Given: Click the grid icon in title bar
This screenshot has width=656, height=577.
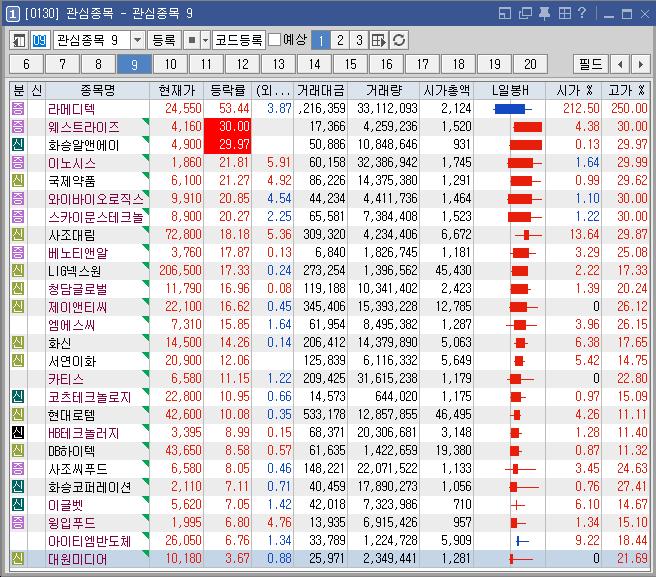Looking at the screenshot, I should pos(564,14).
